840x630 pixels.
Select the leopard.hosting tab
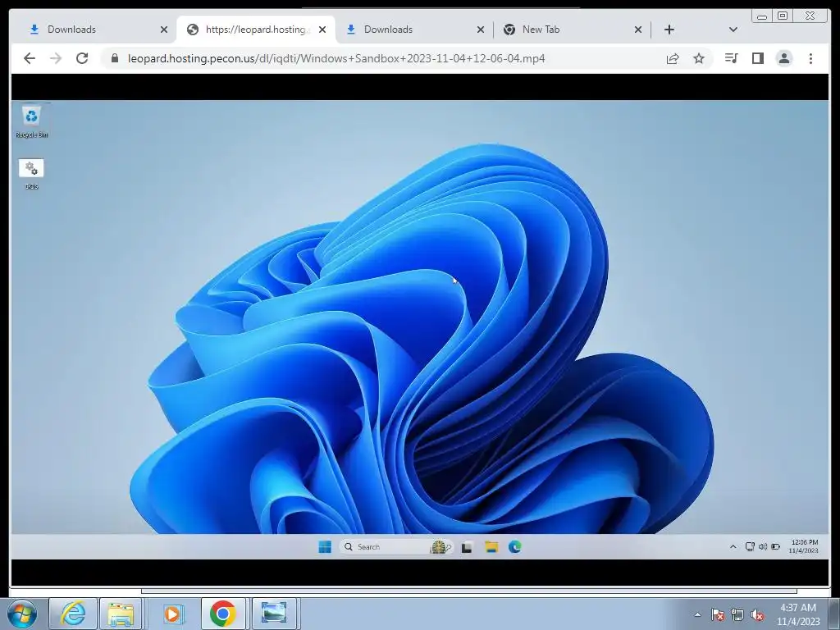click(257, 30)
